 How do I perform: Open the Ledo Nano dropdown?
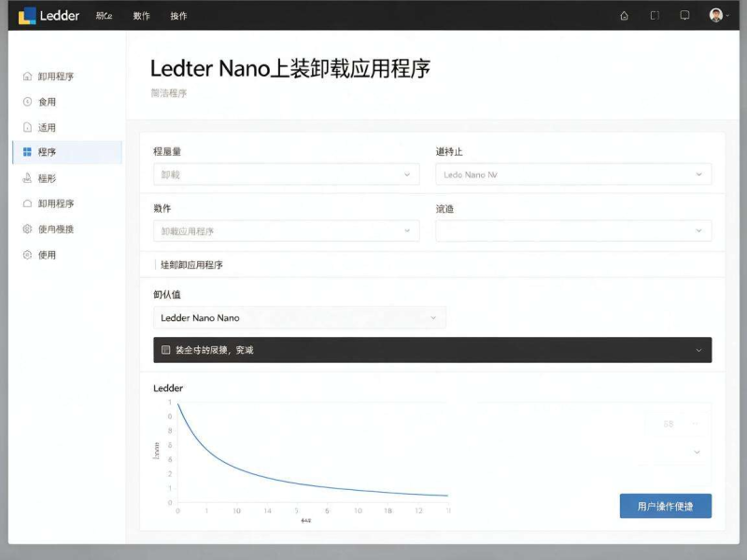coord(573,175)
